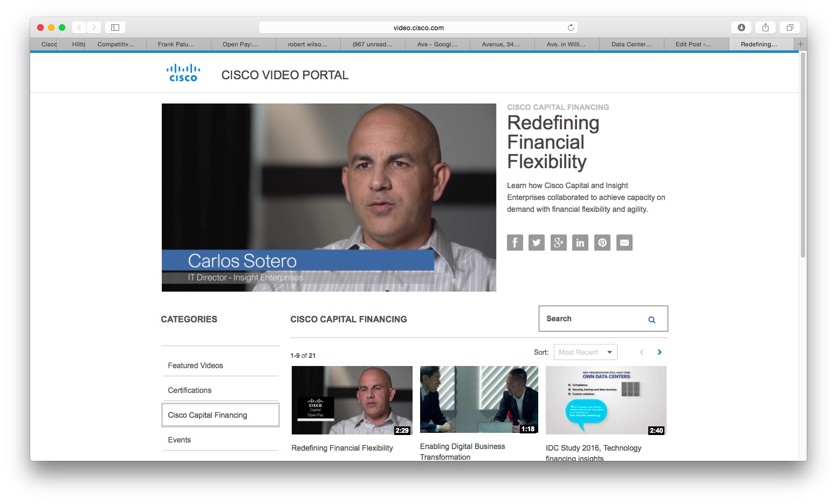Share video on Facebook

click(x=514, y=243)
